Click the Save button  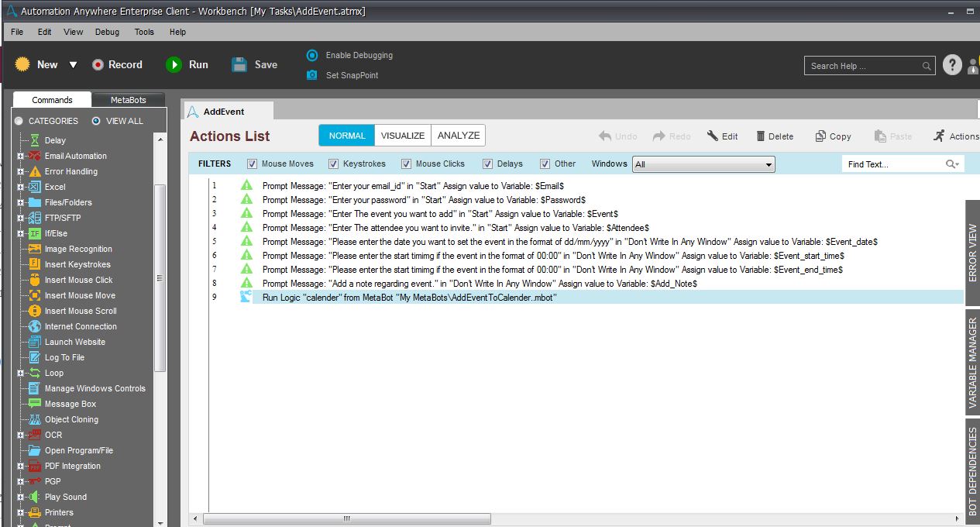click(255, 65)
